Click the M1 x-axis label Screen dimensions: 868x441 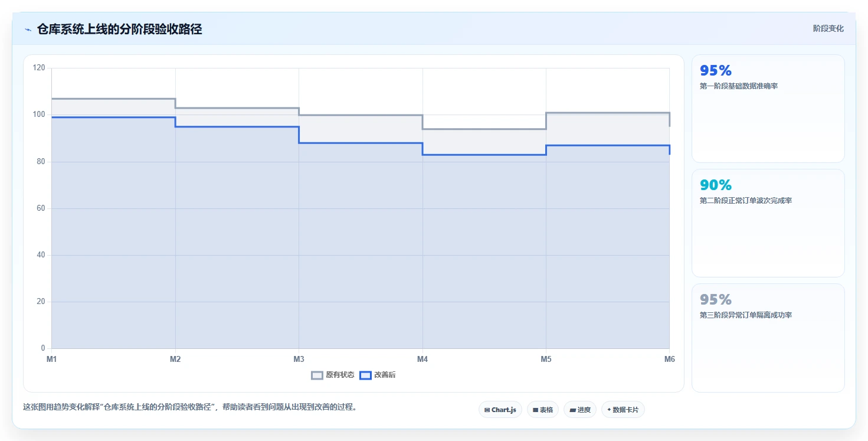(x=51, y=359)
